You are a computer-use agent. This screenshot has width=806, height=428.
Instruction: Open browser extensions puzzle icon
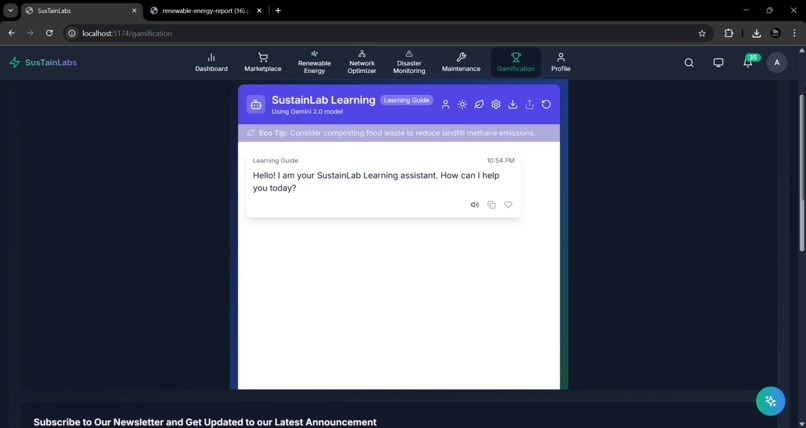point(728,33)
